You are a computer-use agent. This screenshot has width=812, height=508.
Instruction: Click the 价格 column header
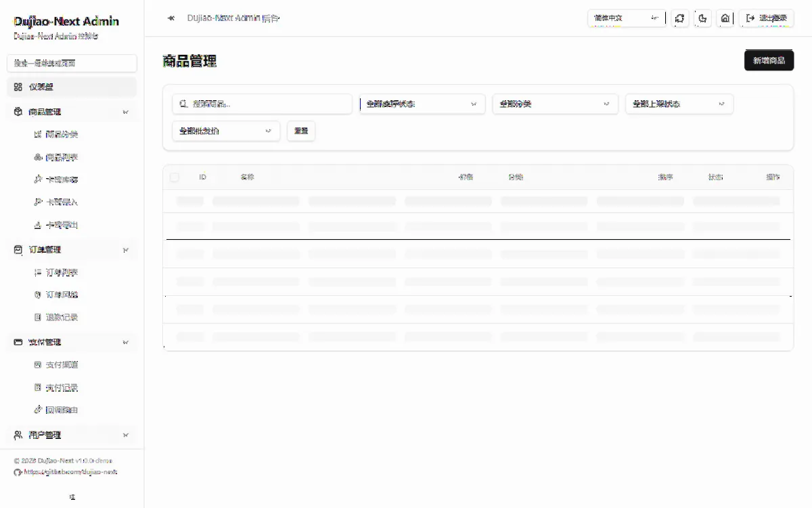pyautogui.click(x=466, y=177)
